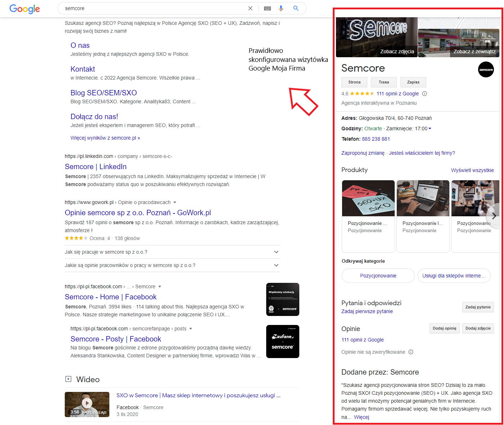Click Agencja interaktywna w Poznaniu text
Image resolution: width=504 pixels, height=425 pixels.
[x=379, y=103]
